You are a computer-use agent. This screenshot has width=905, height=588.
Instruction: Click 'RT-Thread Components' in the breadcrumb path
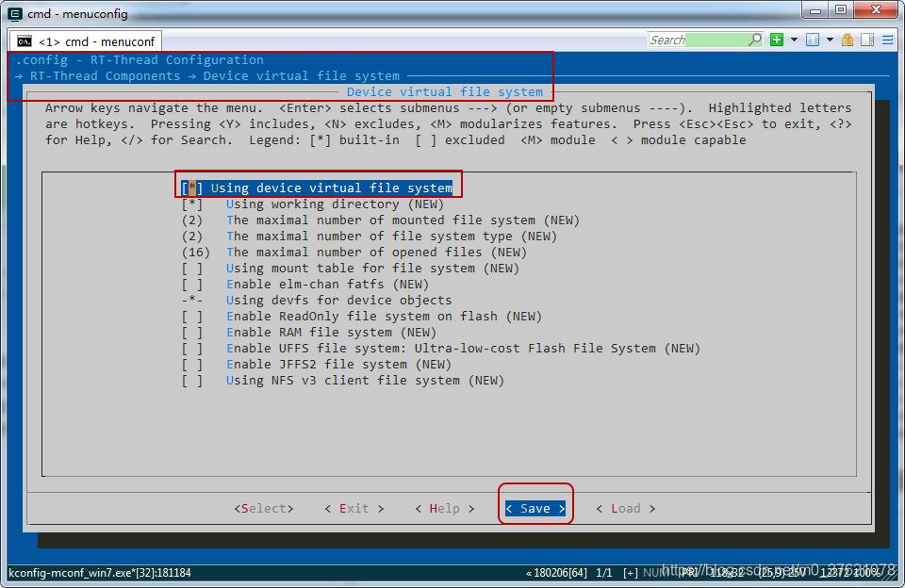[105, 75]
